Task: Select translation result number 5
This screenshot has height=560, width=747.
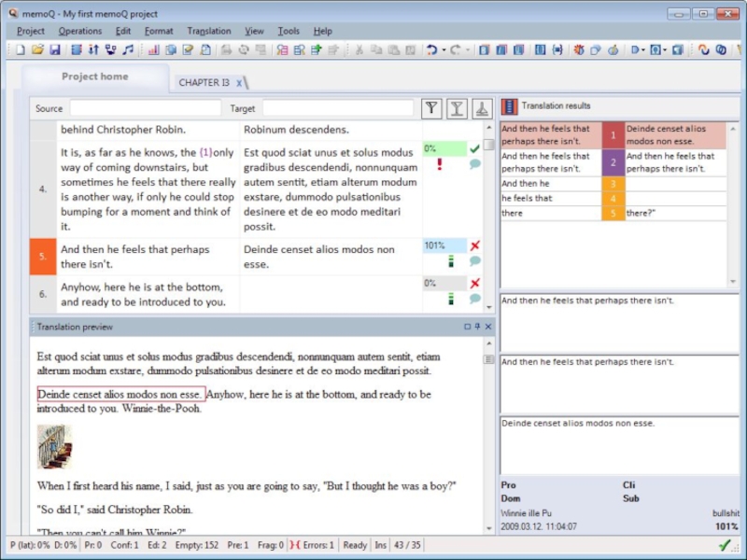Action: [613, 214]
